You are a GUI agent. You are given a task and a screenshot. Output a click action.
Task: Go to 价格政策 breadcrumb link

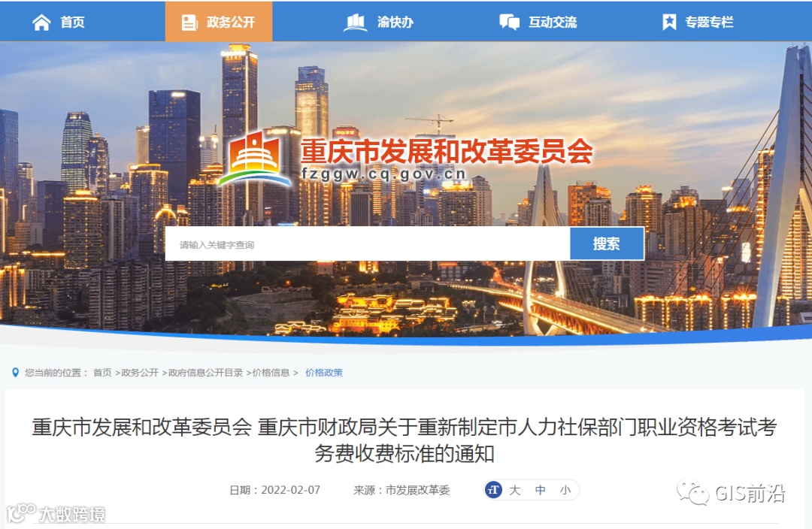coord(323,373)
